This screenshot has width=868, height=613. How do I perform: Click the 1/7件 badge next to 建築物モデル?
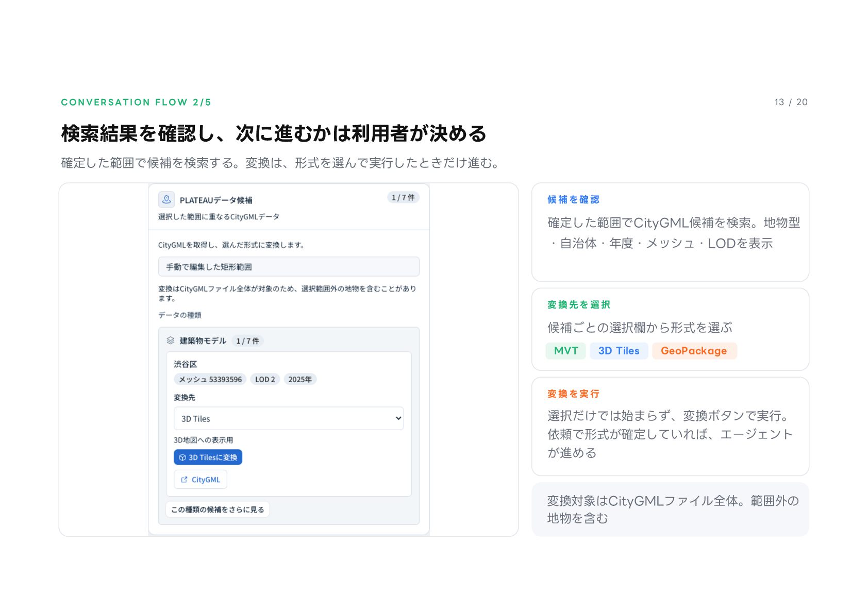[248, 341]
